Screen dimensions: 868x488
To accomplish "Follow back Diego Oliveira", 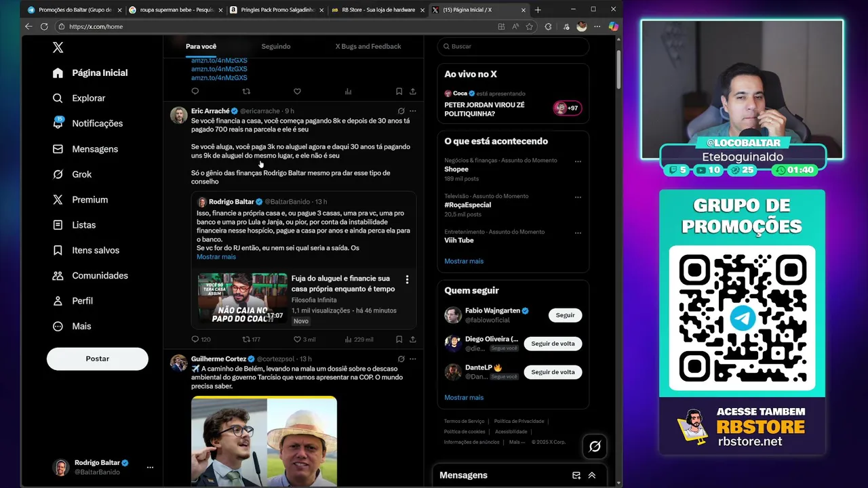I will (553, 344).
